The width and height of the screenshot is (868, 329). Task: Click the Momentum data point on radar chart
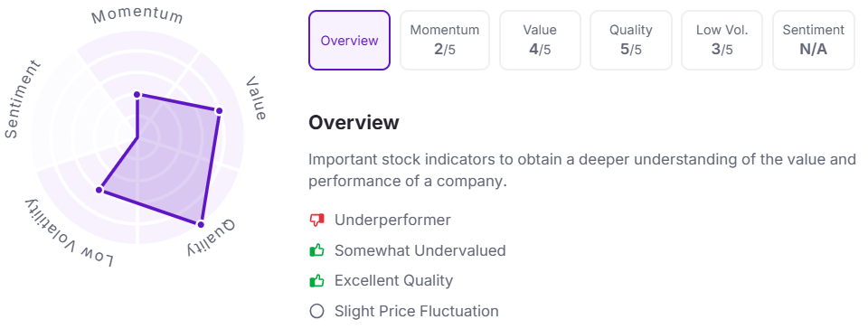coord(137,95)
